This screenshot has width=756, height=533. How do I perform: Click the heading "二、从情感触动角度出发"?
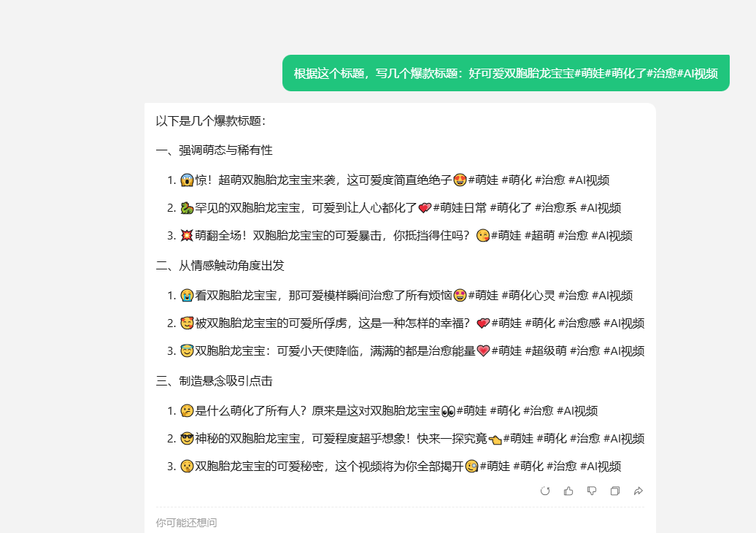[x=220, y=266]
